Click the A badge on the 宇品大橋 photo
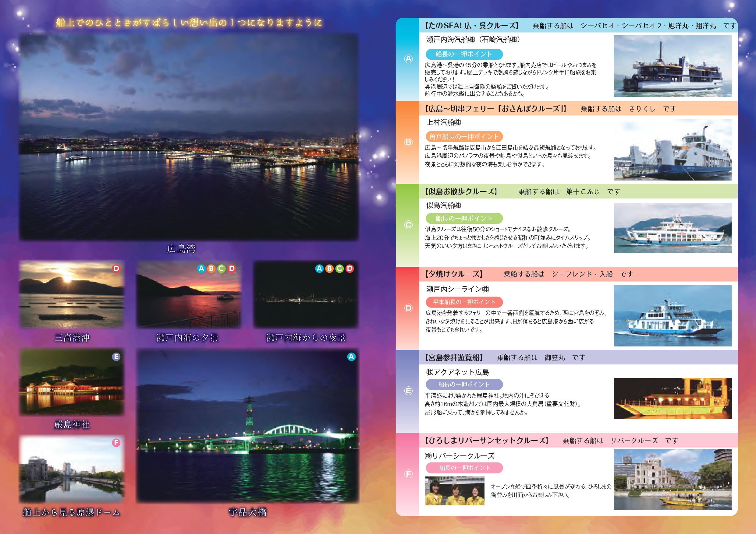The width and height of the screenshot is (756, 534). click(x=351, y=357)
